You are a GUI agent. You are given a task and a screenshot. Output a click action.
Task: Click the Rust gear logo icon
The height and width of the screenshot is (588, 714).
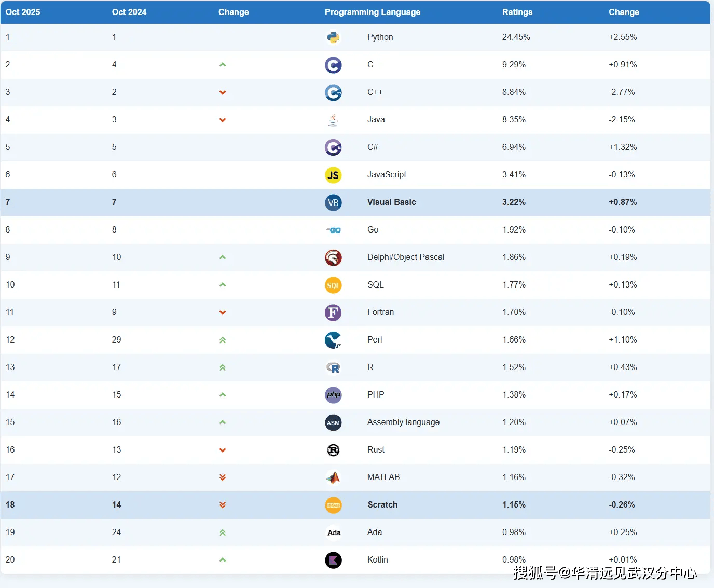333,450
